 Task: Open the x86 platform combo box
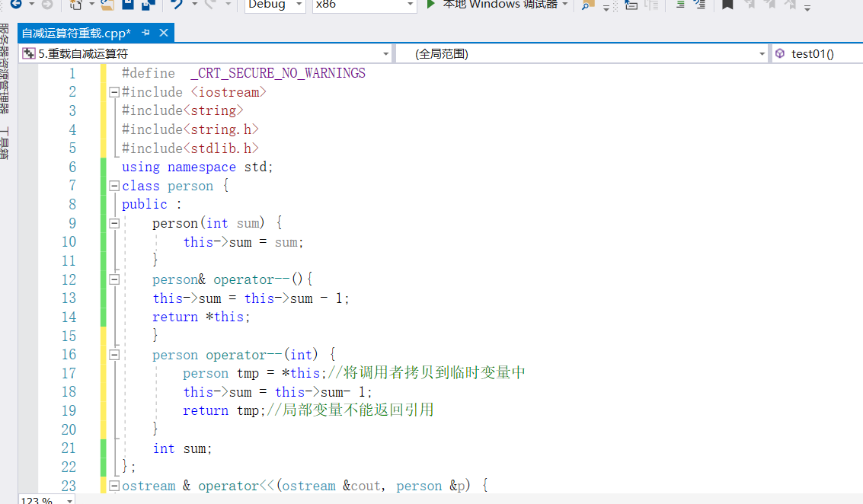click(364, 5)
